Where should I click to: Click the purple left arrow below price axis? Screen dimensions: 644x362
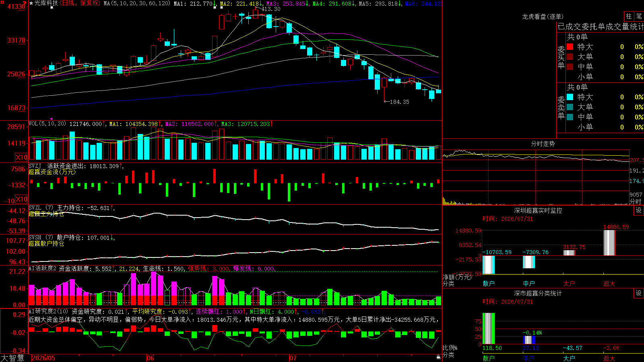pos(51,119)
